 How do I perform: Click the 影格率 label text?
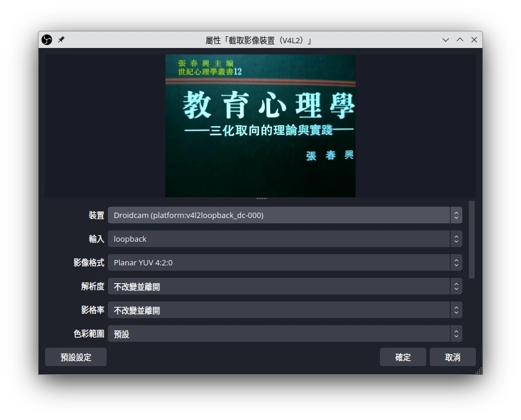coord(92,310)
